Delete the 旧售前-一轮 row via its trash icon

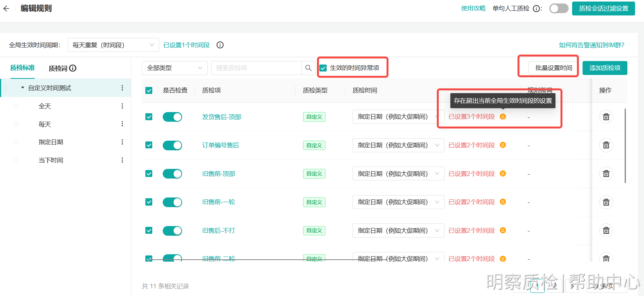click(x=606, y=202)
